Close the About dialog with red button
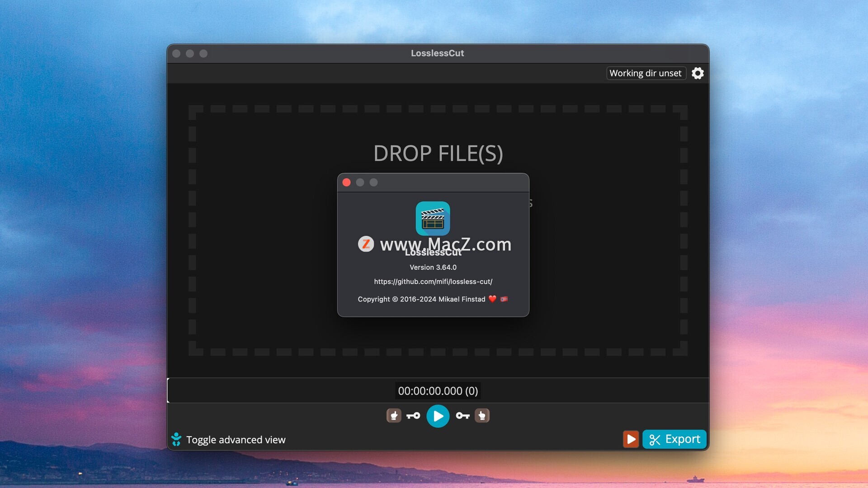The height and width of the screenshot is (488, 868). (x=347, y=183)
